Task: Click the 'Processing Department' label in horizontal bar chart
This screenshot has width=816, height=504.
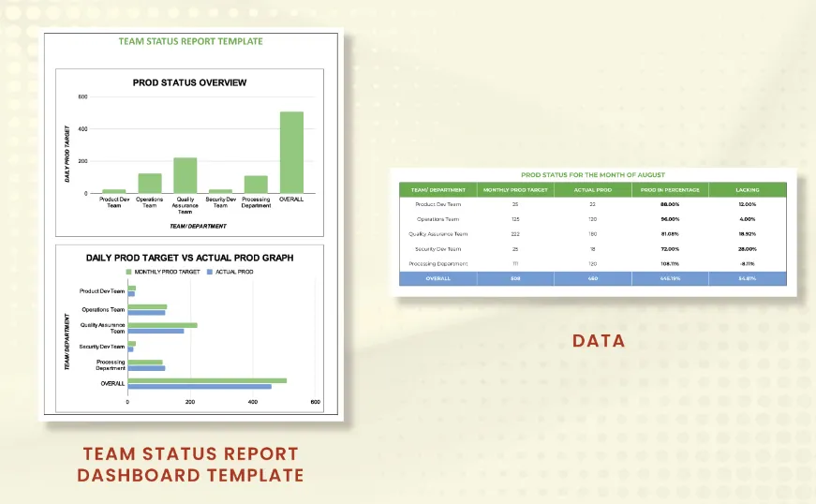Action: pyautogui.click(x=111, y=365)
